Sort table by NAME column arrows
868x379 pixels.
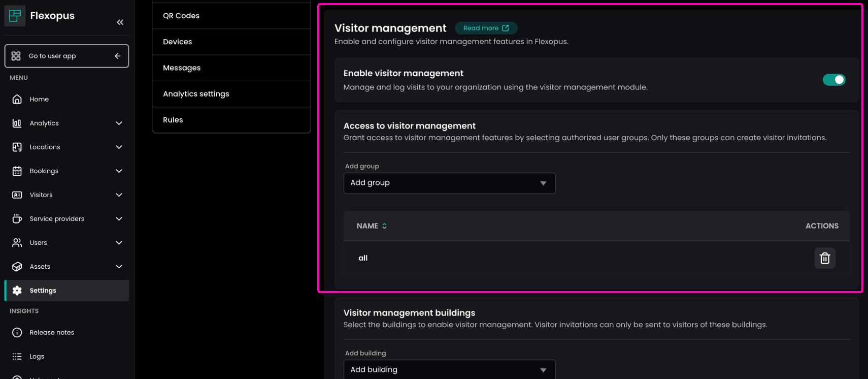(384, 226)
